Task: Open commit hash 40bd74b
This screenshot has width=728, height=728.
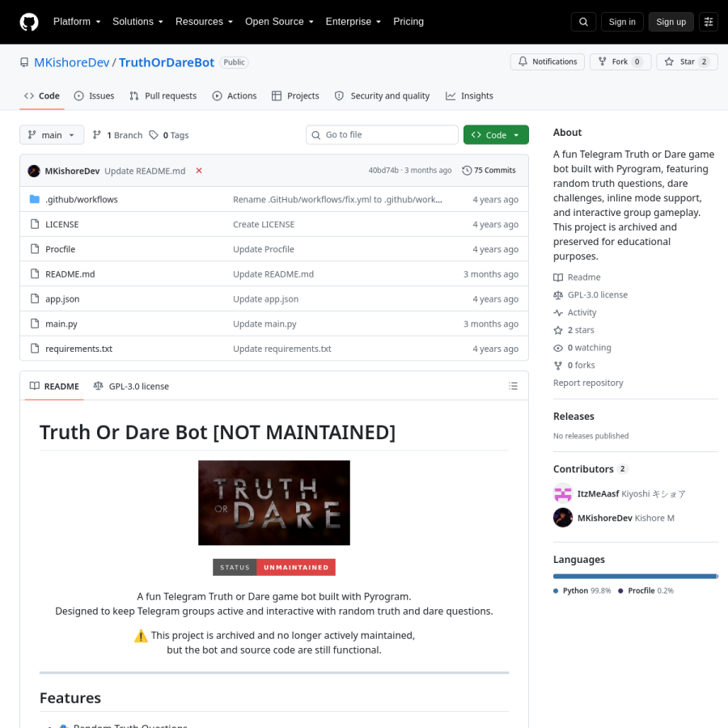Action: (383, 171)
